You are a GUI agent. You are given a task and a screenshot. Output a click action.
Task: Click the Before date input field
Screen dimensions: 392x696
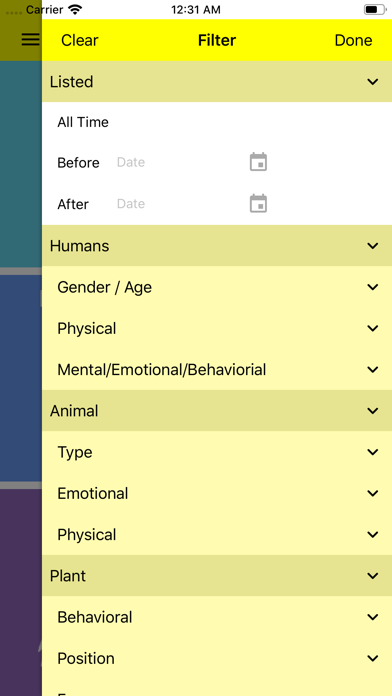point(178,162)
